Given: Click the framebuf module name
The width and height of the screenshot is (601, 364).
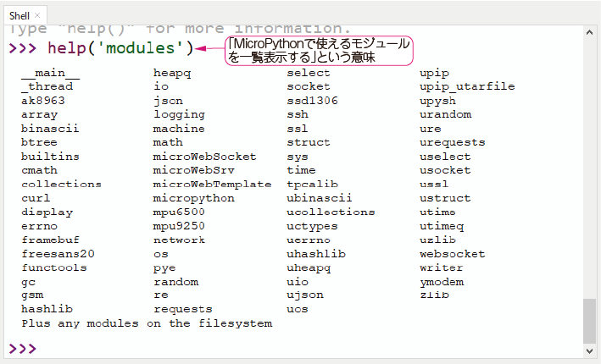Looking at the screenshot, I should [50, 240].
